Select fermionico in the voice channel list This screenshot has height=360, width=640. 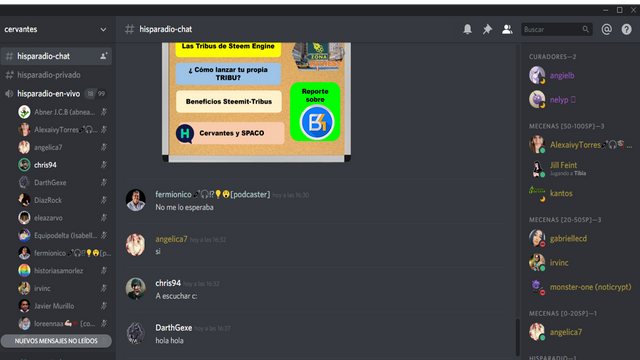63,253
